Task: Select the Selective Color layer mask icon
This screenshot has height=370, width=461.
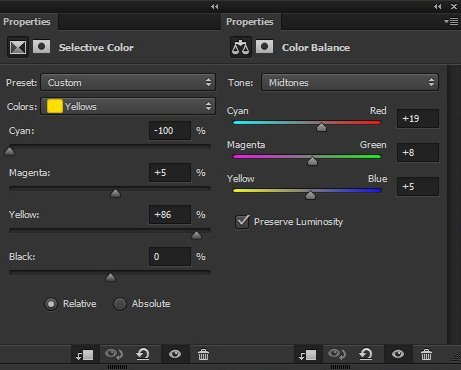Action: tap(41, 47)
